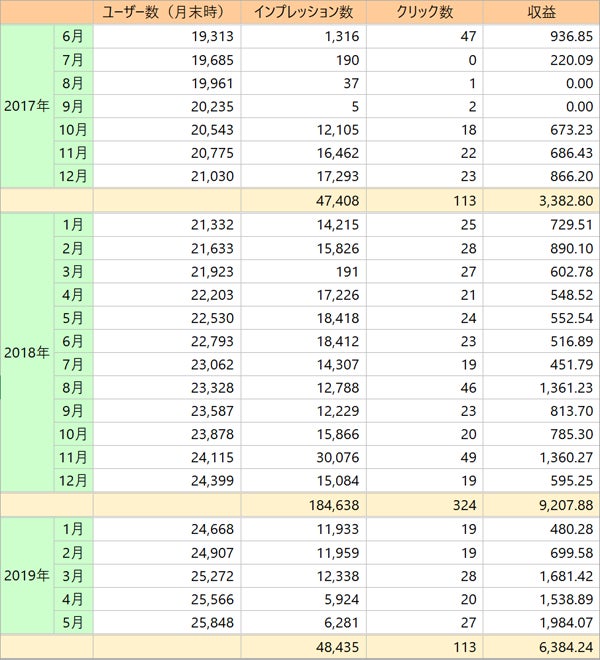600x660 pixels.
Task: Select the 2019年 year label cell
Action: coord(26,575)
